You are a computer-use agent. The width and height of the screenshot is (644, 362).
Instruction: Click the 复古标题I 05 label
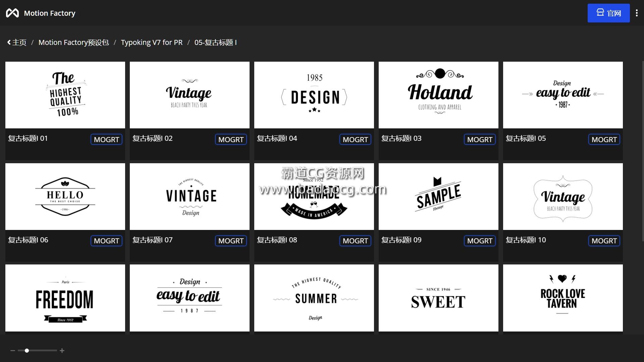tap(526, 138)
